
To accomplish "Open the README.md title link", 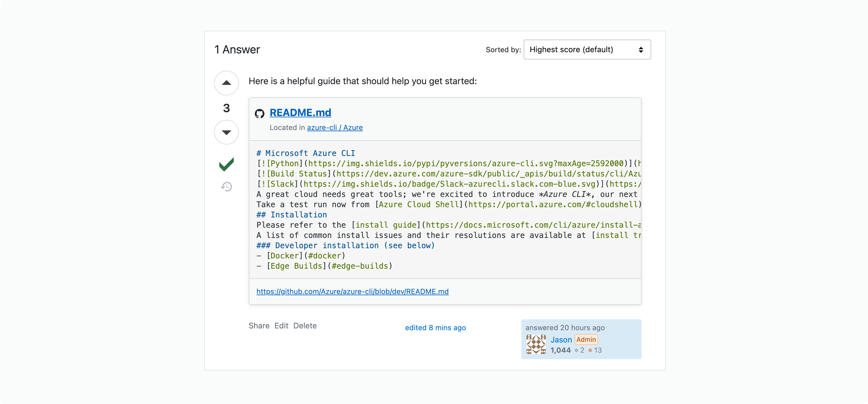I will click(300, 113).
